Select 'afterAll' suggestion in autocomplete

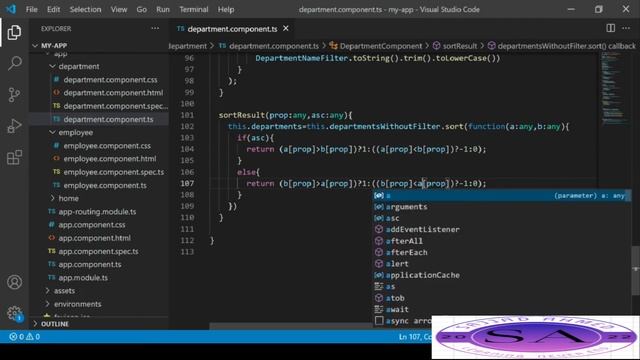(502, 241)
